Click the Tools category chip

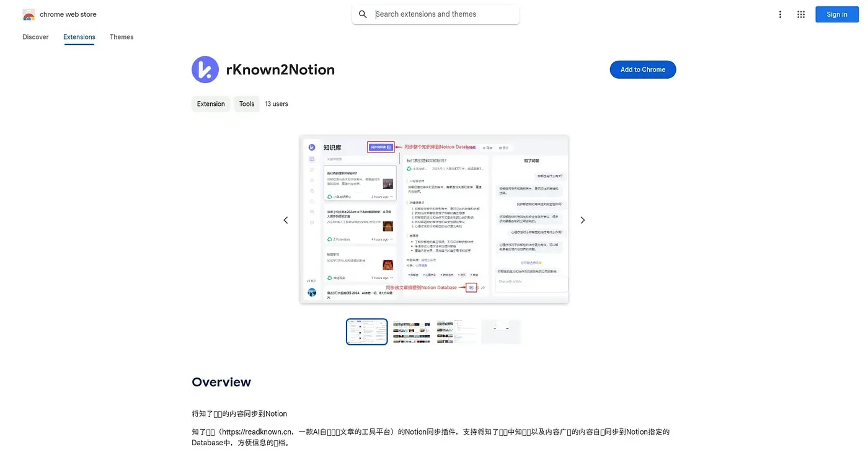pyautogui.click(x=247, y=104)
